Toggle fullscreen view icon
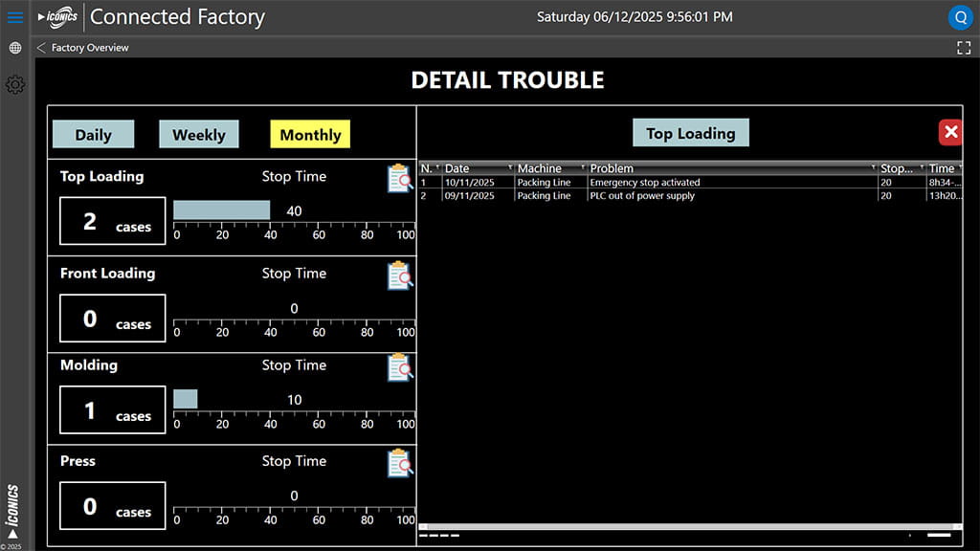Screen dimensions: 980x551 point(964,48)
